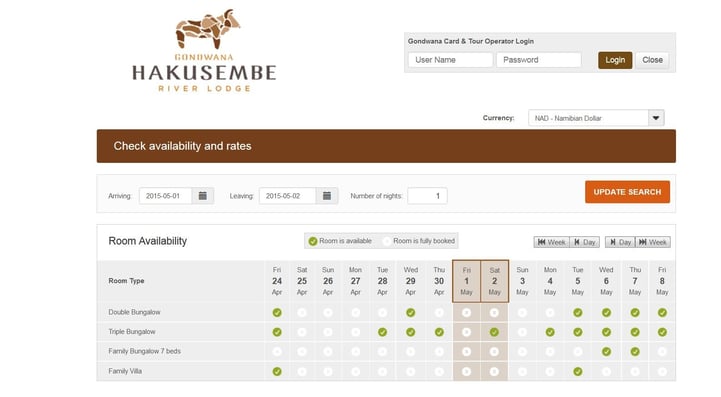The height and width of the screenshot is (397, 721).
Task: Click the Number of nights field
Action: click(x=427, y=196)
